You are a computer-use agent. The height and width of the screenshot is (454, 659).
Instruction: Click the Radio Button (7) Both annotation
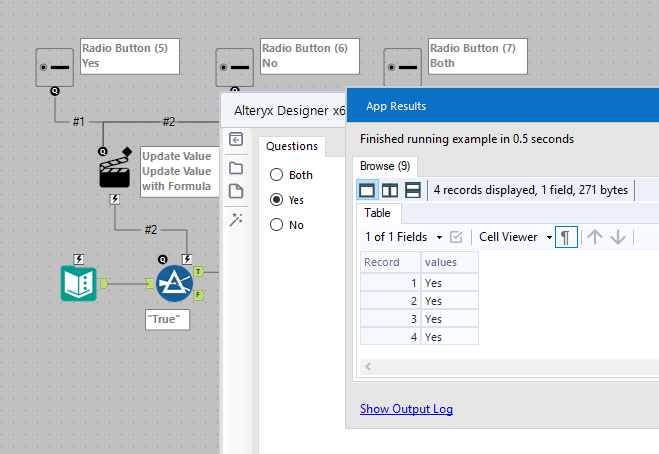[478, 56]
